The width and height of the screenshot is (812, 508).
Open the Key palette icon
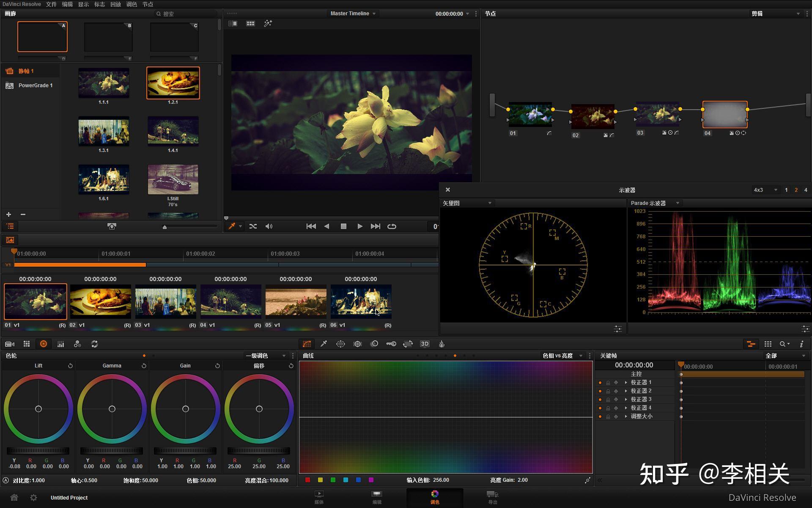pyautogui.click(x=391, y=344)
